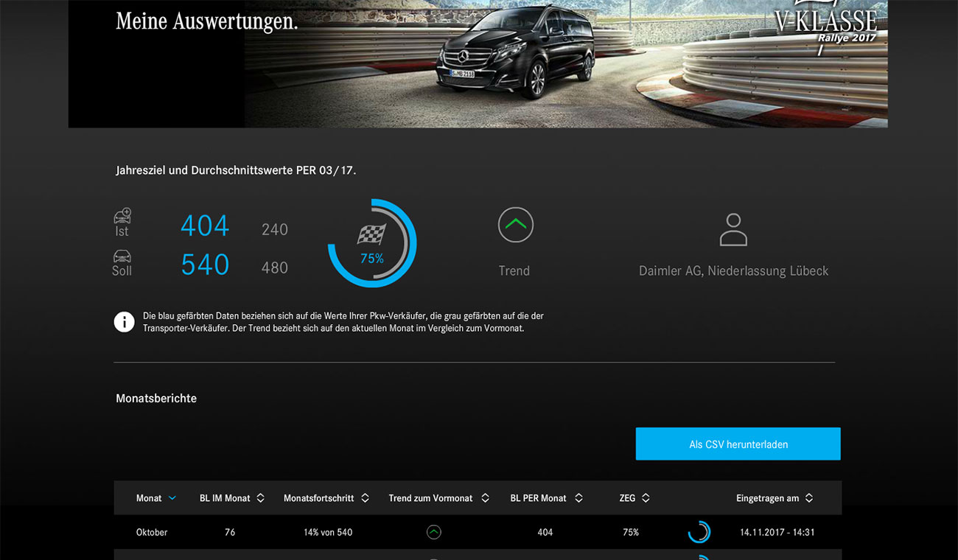Click the Jahresziel und Durchschnittswerte PER 03/17 heading
Screen dimensions: 958x560
236,170
